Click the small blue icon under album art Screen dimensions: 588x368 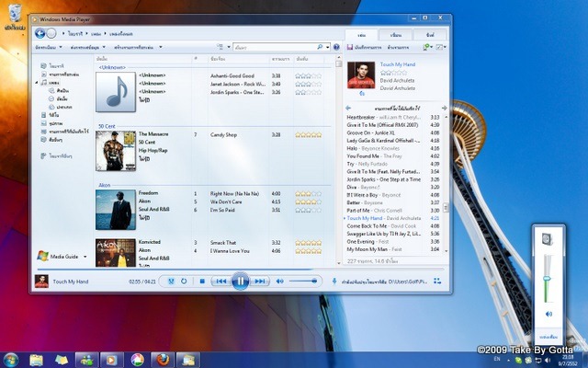[362, 94]
